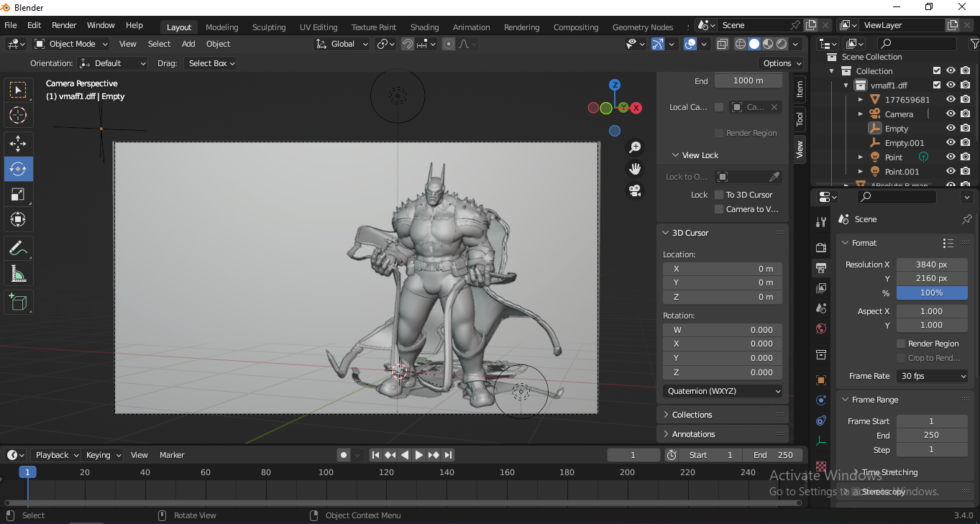Viewport: 980px width, 524px height.
Task: Select the Annotate tool
Action: click(18, 249)
